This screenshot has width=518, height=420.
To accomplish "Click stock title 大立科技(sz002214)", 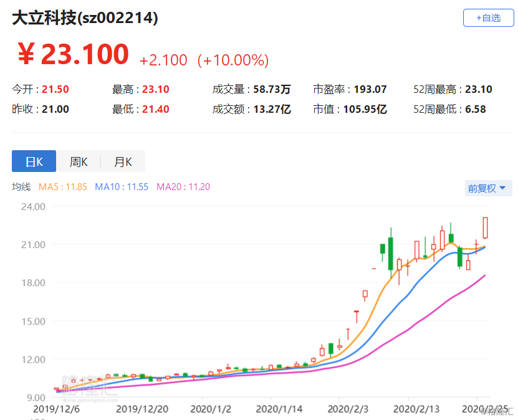I will click(85, 18).
